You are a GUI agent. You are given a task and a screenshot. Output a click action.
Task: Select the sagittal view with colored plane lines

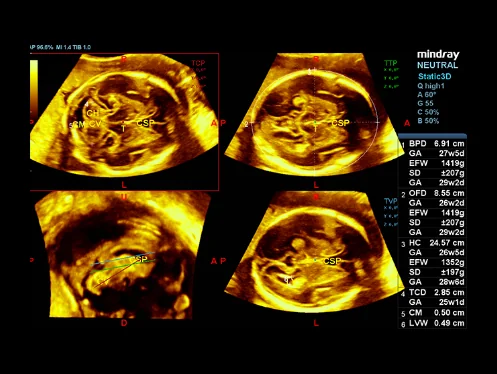pyautogui.click(x=123, y=255)
